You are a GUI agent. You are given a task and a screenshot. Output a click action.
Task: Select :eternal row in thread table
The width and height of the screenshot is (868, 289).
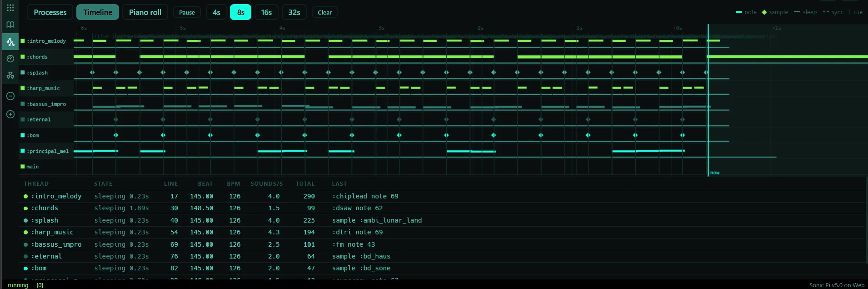click(x=443, y=256)
